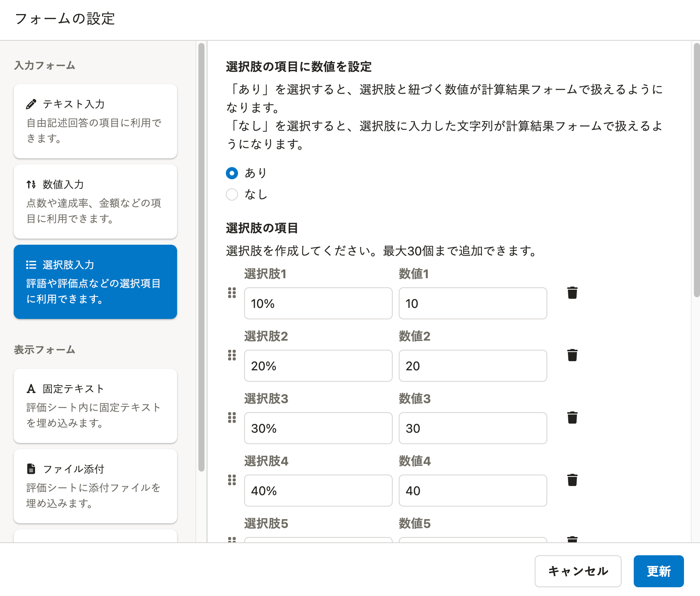Select the 選択肢入力 form card
The height and width of the screenshot is (596, 700).
tap(95, 282)
